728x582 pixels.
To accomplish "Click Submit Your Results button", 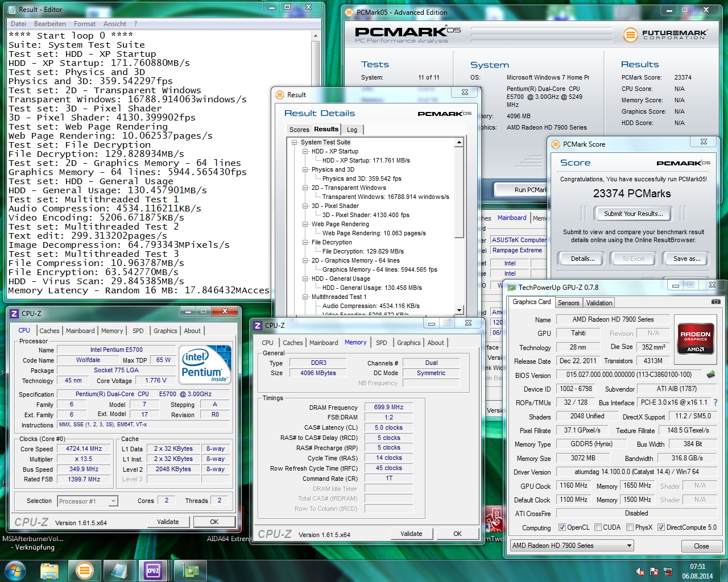I will coord(634,214).
